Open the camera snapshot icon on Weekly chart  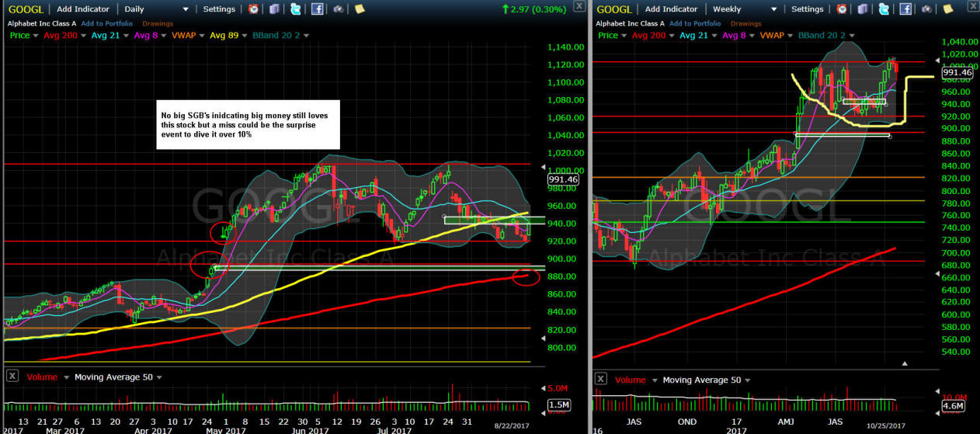point(926,9)
